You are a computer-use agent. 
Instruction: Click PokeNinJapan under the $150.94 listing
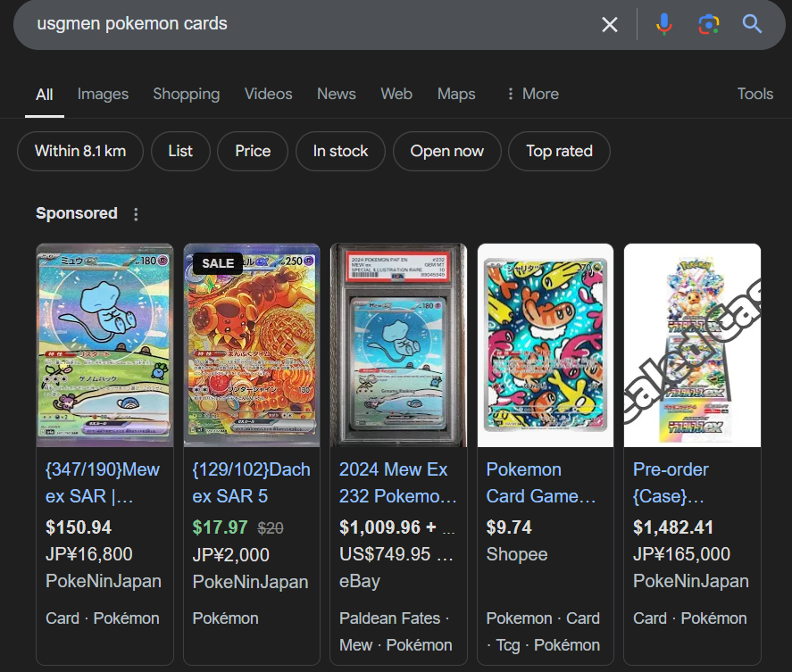103,581
